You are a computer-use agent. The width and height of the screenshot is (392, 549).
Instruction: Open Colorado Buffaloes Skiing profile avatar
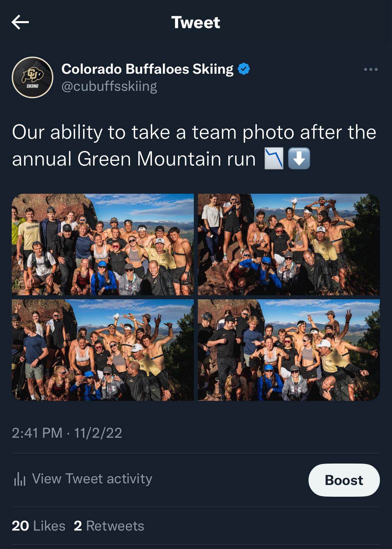click(x=33, y=77)
